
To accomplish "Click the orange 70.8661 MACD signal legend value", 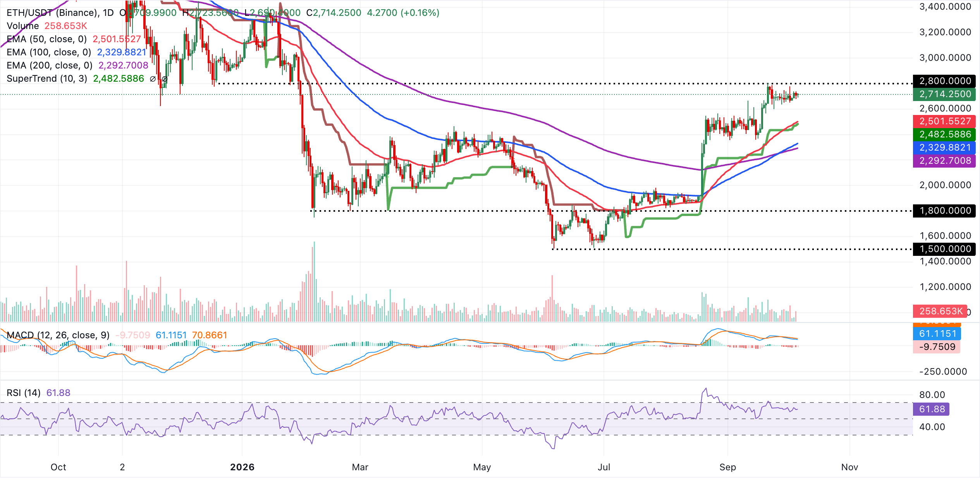I will point(210,335).
